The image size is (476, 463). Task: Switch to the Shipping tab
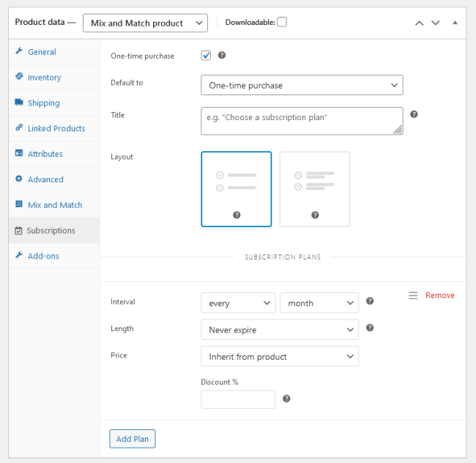pos(54,103)
